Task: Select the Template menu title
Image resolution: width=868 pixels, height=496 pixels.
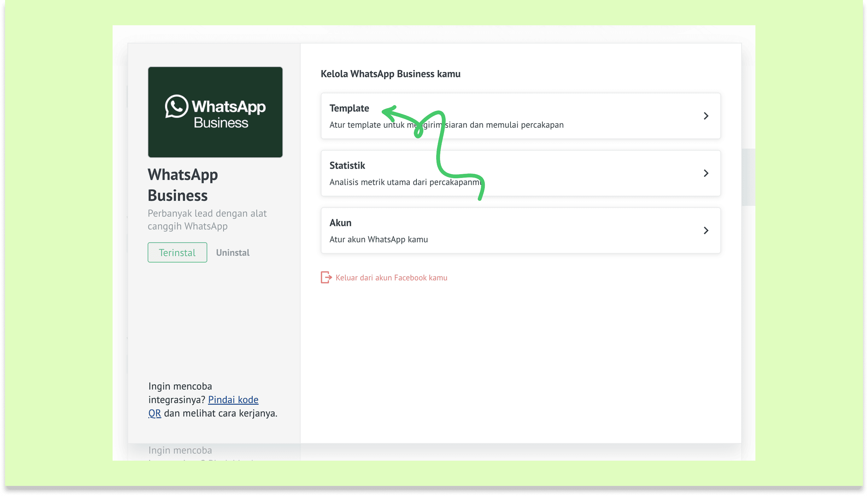Action: tap(349, 108)
